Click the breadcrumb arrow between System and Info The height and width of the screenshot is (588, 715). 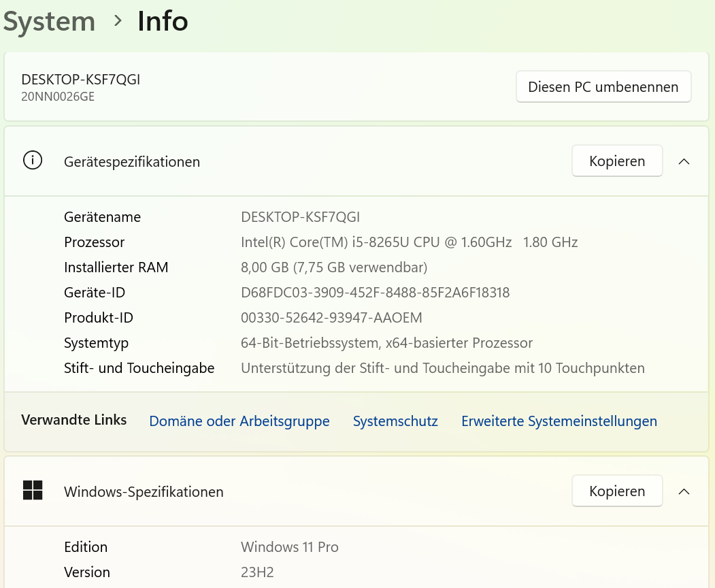pos(118,20)
